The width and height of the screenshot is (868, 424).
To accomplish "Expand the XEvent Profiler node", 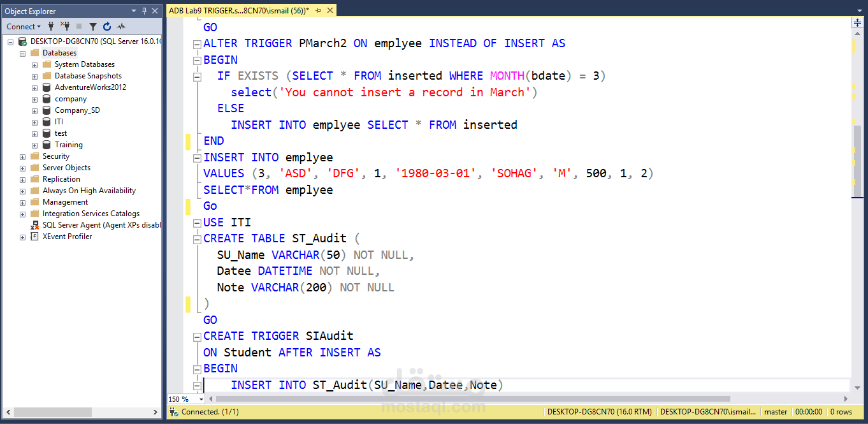I will tap(22, 237).
